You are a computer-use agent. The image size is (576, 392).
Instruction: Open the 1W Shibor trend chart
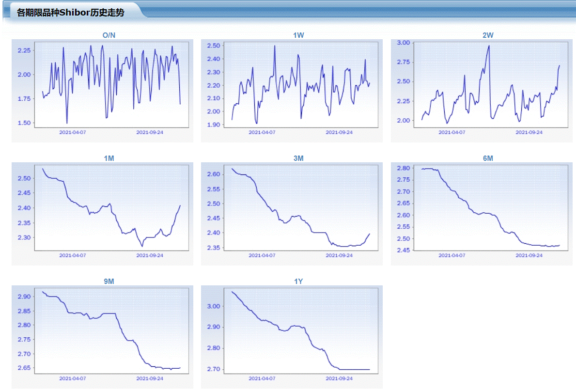292,91
